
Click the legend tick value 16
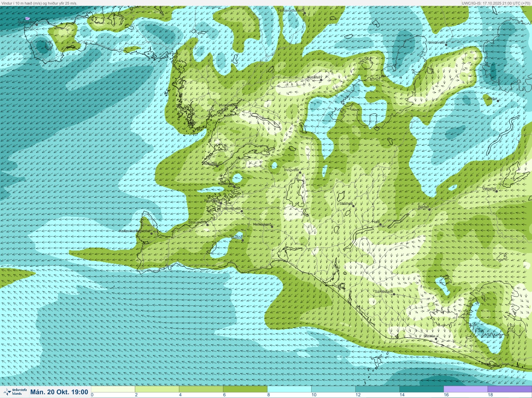[x=446, y=395]
